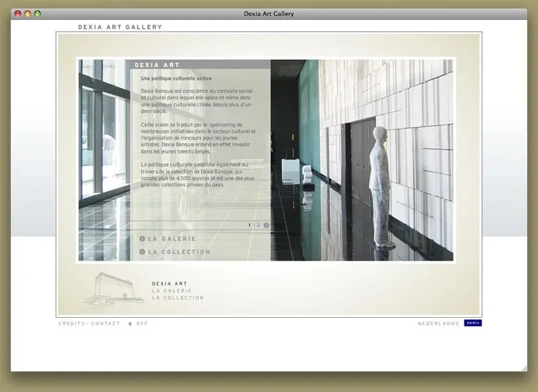The image size is (538, 392).
Task: Click the 'Une politique culturelle active' heading
Action: (x=176, y=78)
